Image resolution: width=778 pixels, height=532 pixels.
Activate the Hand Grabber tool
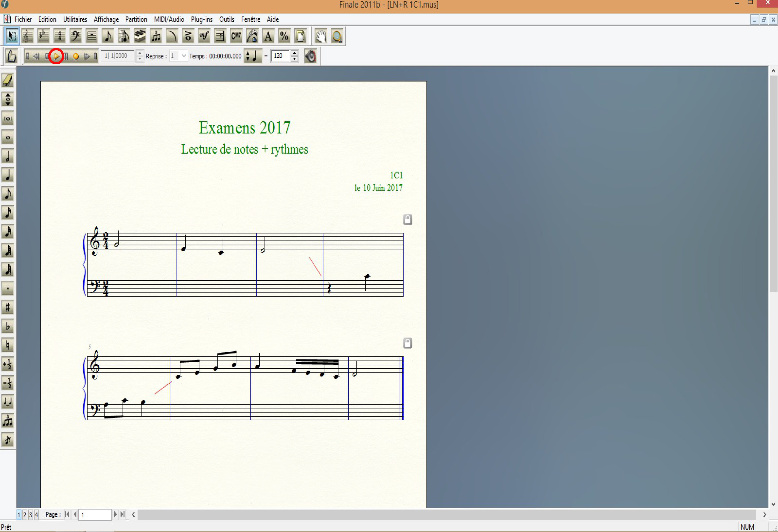[321, 36]
